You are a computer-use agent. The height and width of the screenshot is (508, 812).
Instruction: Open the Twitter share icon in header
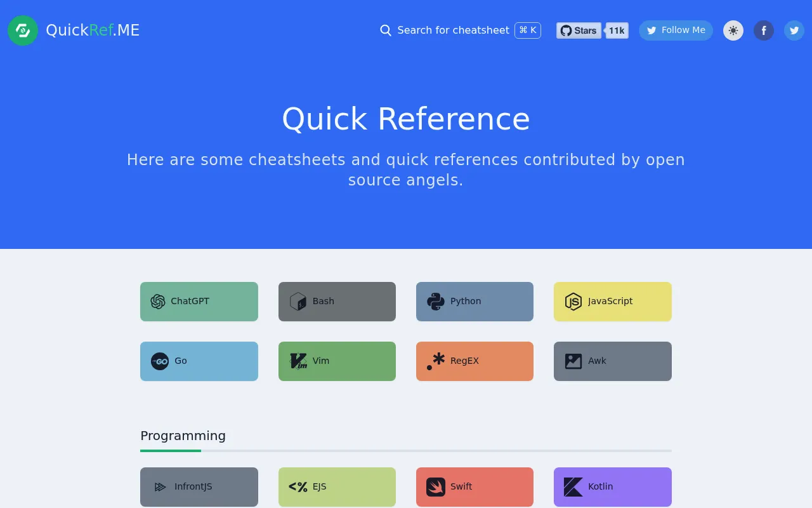pyautogui.click(x=794, y=30)
